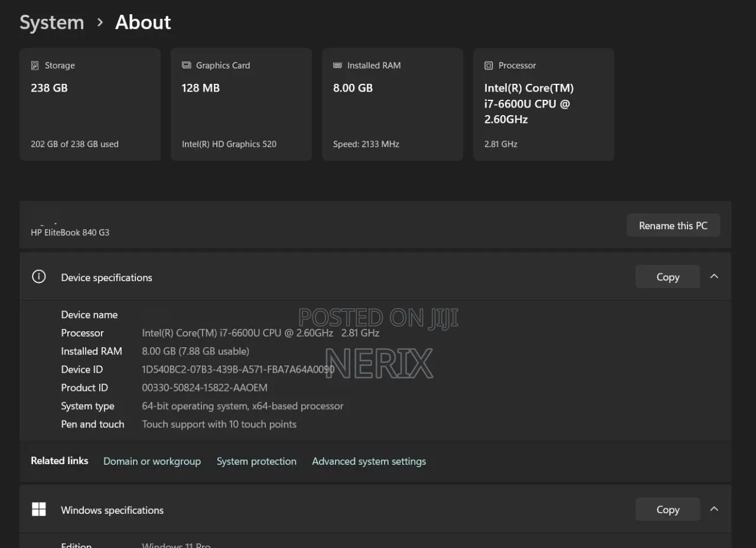Select the Storage 238 GB card
Screen dimensions: 756x548
tap(90, 105)
